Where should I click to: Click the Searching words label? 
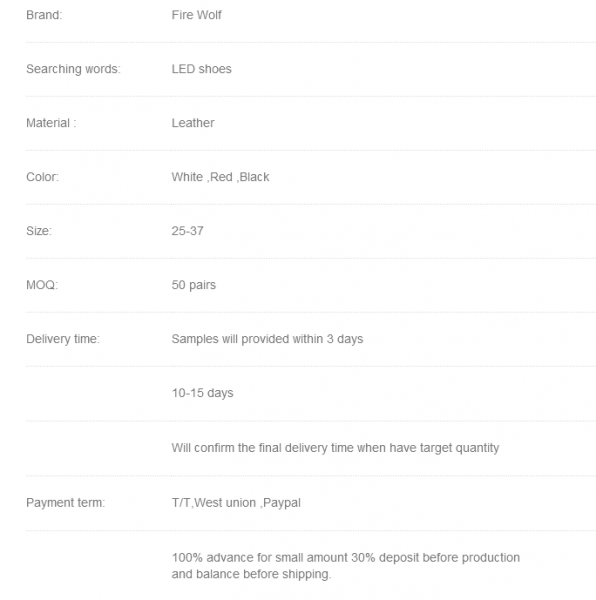pyautogui.click(x=73, y=69)
